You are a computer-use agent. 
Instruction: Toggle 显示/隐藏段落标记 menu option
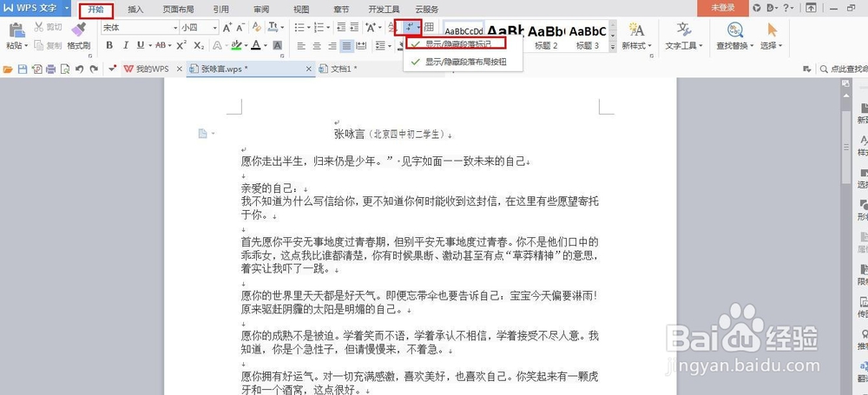(x=456, y=43)
